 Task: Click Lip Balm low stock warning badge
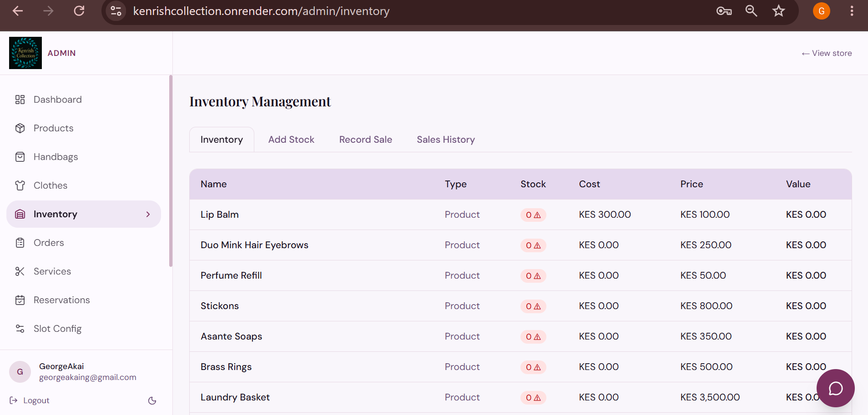coord(533,215)
